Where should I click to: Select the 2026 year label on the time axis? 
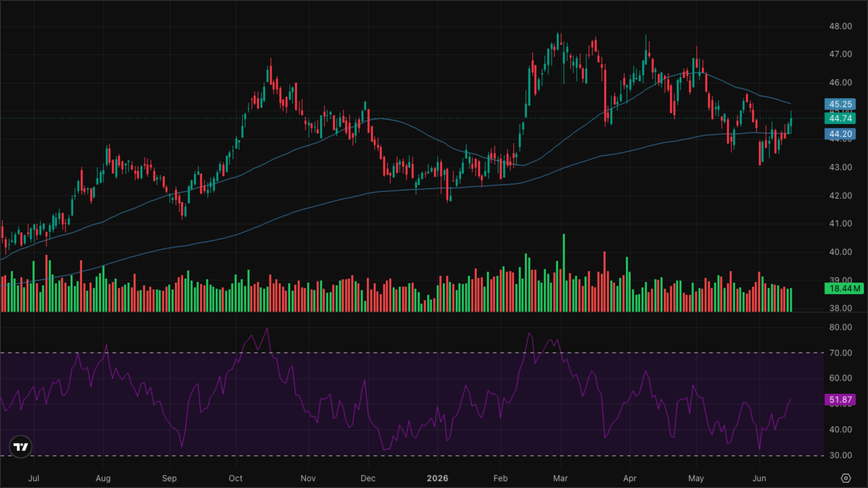pos(437,478)
